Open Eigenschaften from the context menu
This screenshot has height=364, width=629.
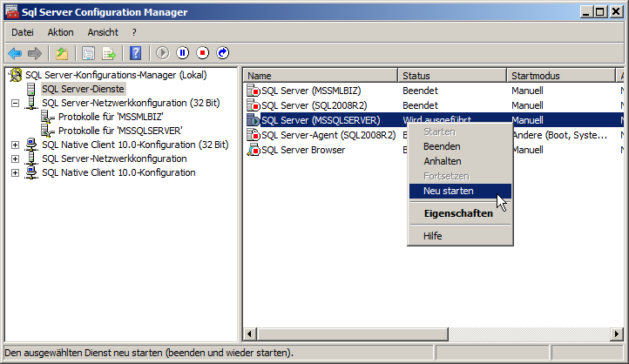click(460, 213)
